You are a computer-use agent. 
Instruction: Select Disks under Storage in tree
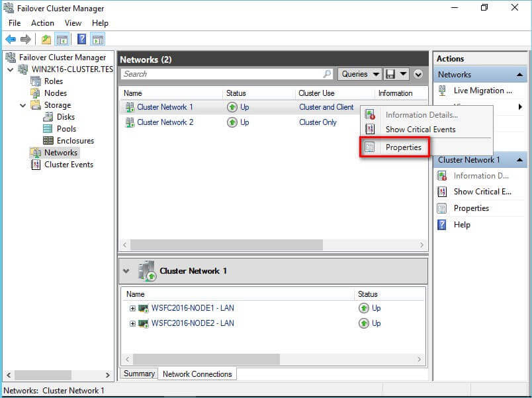click(x=66, y=117)
